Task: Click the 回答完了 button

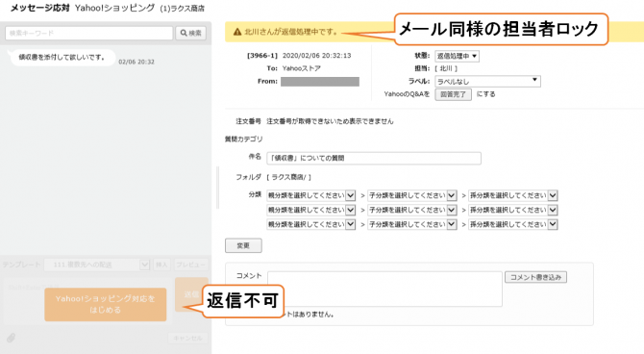Action: [x=453, y=94]
